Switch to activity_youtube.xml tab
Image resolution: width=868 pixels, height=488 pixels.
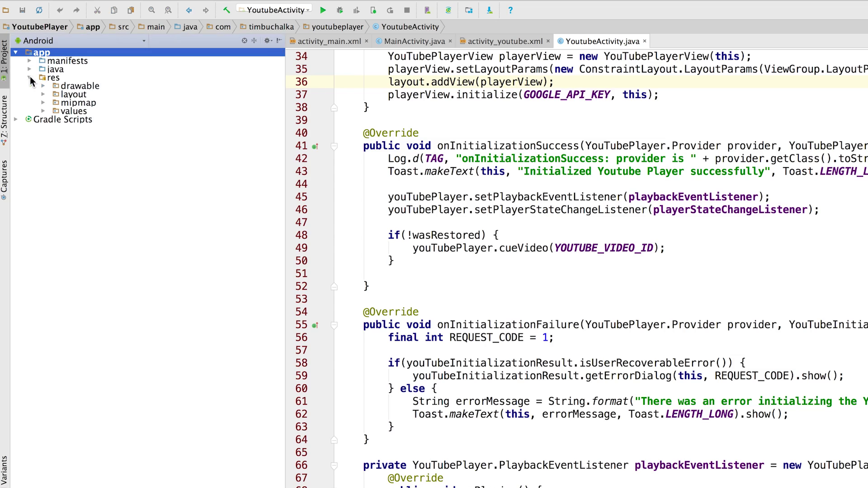click(x=505, y=41)
